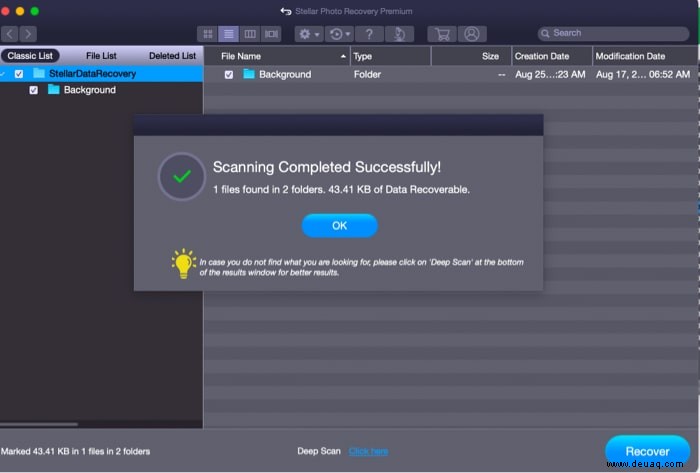Open the resume recovery history dropdown

(339, 34)
